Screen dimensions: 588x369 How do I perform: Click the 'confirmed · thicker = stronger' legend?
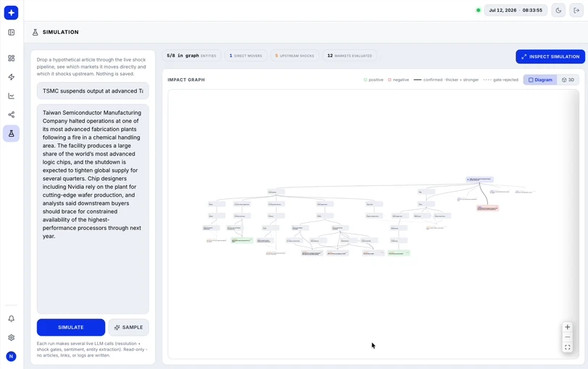(x=446, y=80)
